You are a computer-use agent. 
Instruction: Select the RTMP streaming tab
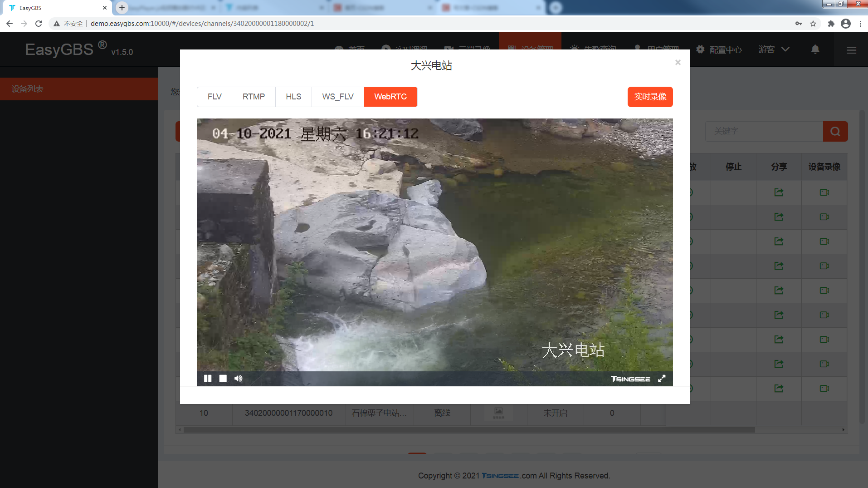pyautogui.click(x=254, y=97)
